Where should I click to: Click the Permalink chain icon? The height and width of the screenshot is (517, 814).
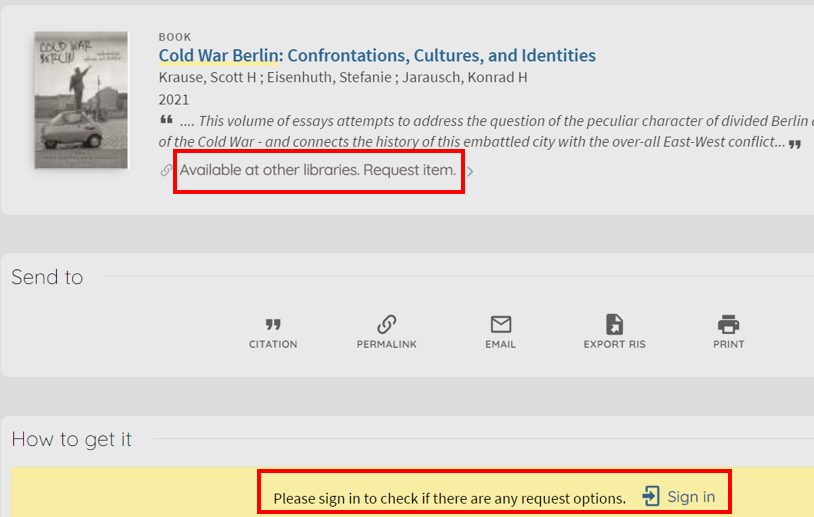point(386,325)
